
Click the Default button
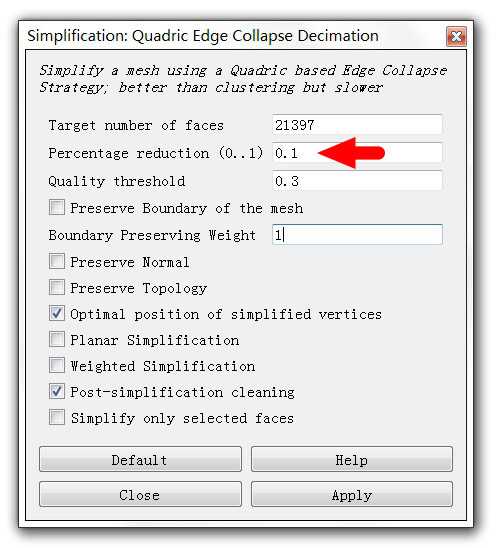click(140, 460)
